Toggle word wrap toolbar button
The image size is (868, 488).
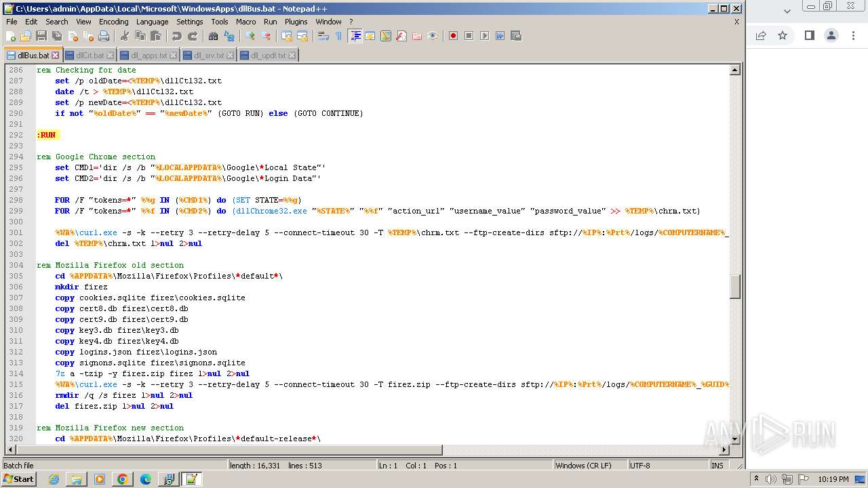click(323, 36)
